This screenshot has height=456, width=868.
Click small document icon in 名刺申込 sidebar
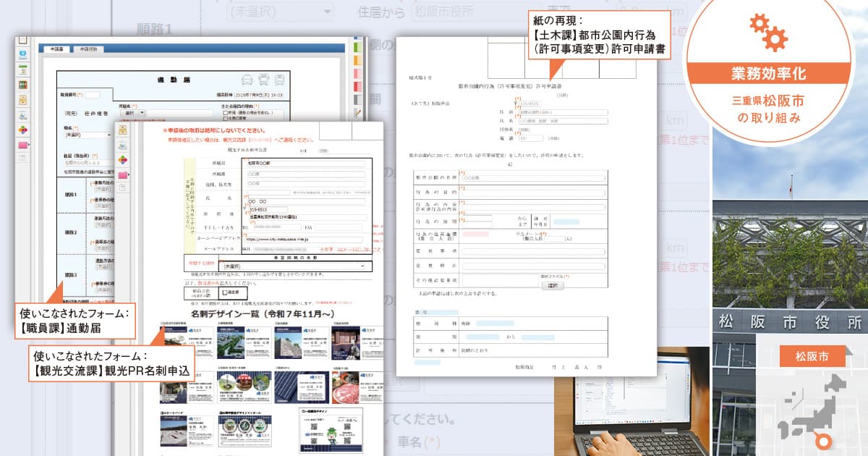click(122, 189)
